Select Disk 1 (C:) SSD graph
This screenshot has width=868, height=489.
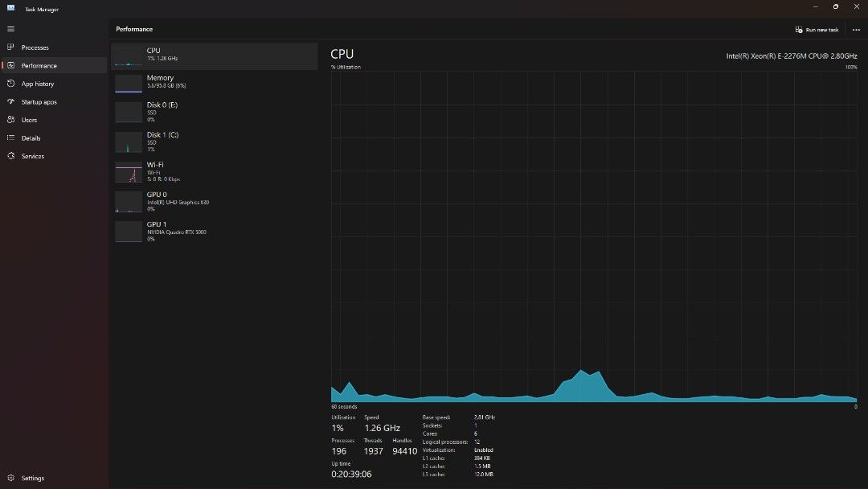point(214,142)
